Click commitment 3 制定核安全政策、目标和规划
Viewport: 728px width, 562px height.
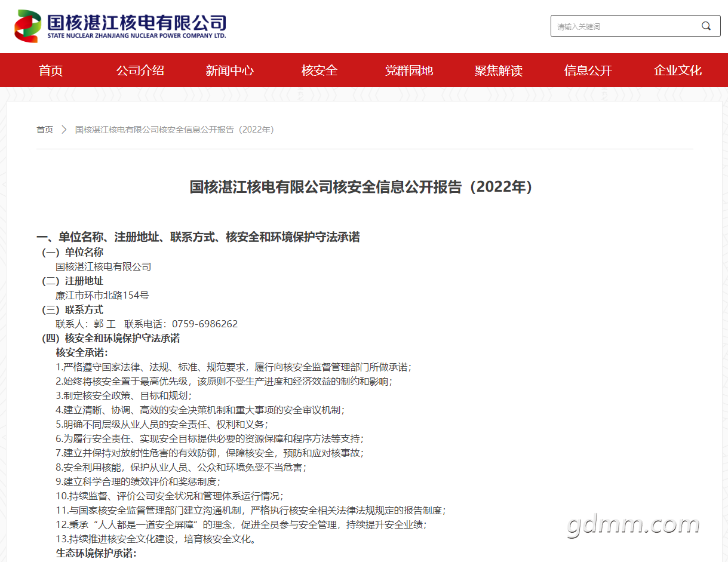pos(124,395)
